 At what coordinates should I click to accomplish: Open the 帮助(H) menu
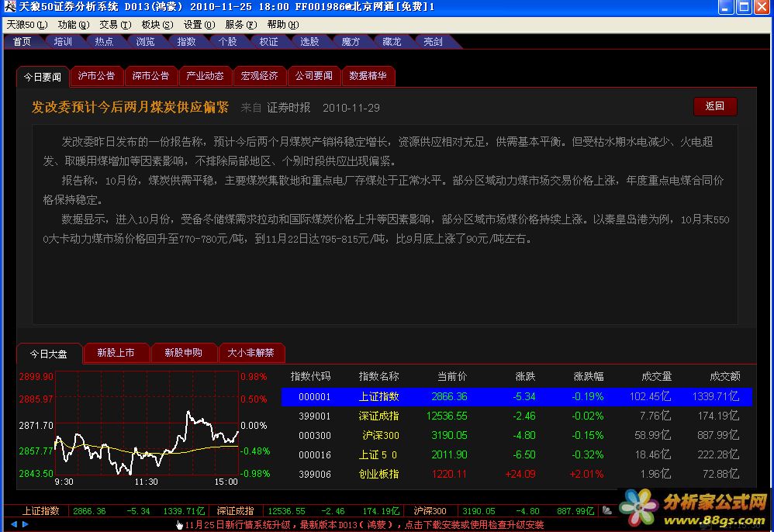[283, 25]
